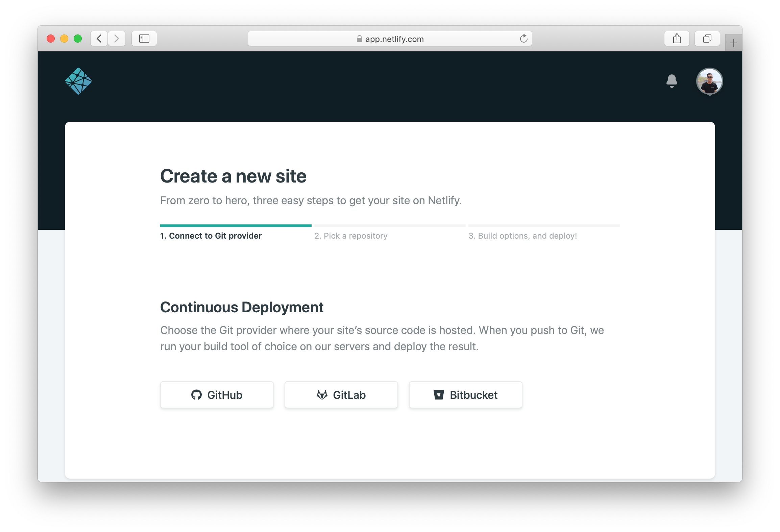Image resolution: width=780 pixels, height=532 pixels.
Task: Open notifications bell icon
Action: [672, 81]
